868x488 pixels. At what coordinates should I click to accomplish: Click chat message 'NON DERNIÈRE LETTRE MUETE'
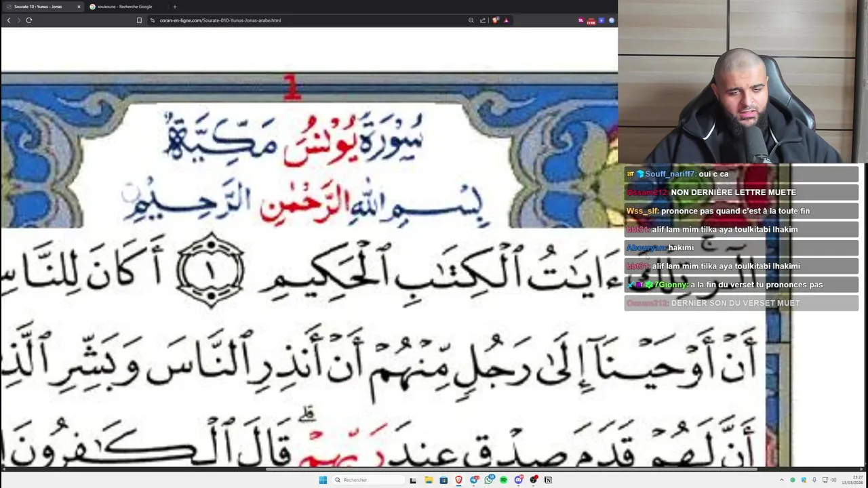pos(733,192)
